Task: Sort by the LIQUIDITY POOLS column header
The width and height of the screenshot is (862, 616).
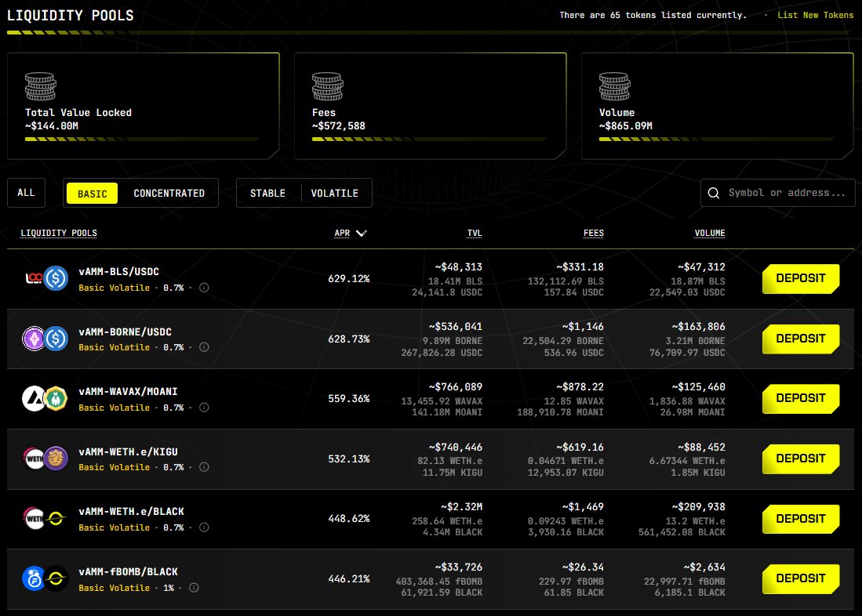Action: [x=59, y=233]
